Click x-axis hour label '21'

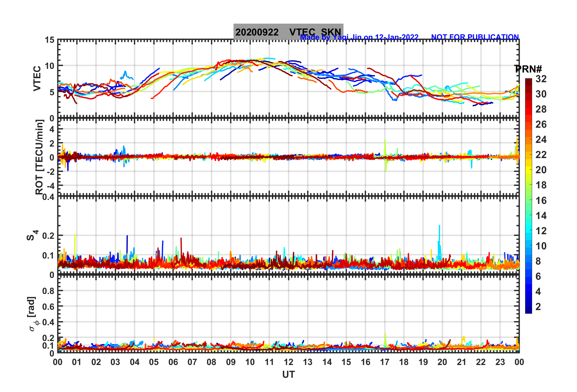462,362
